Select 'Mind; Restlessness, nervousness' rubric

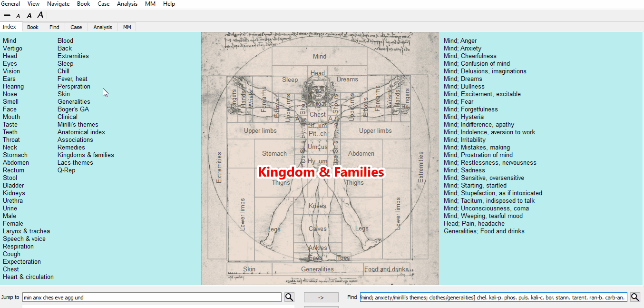(490, 163)
